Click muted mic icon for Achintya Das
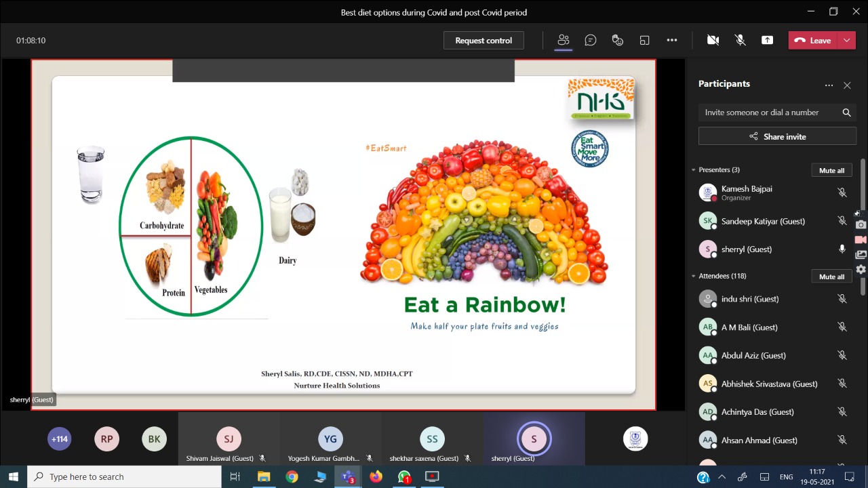The height and width of the screenshot is (488, 868). point(842,412)
